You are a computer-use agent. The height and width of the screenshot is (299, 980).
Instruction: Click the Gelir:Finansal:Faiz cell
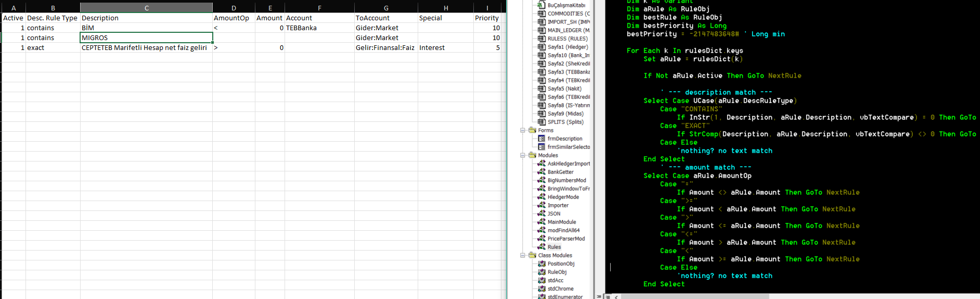(x=386, y=47)
